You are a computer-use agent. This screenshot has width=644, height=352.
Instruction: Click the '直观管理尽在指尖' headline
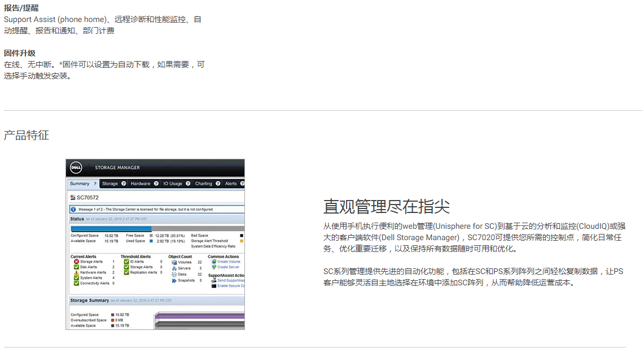(x=387, y=206)
